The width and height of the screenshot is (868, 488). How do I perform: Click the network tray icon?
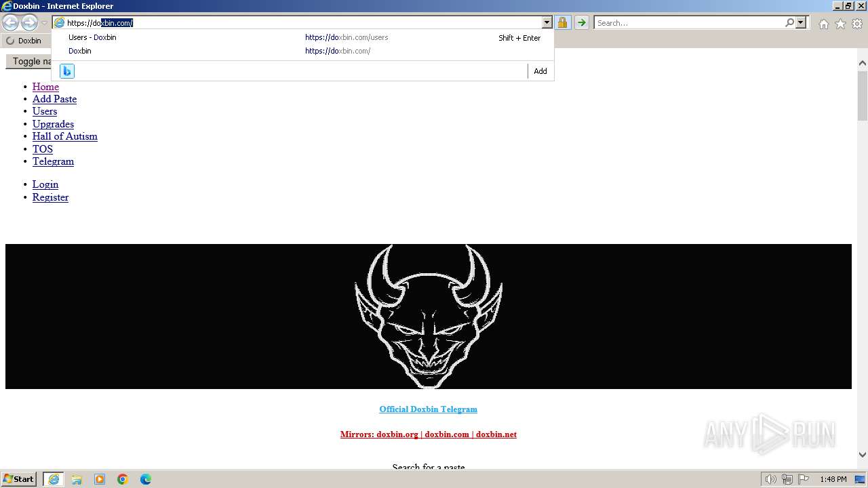coord(787,479)
